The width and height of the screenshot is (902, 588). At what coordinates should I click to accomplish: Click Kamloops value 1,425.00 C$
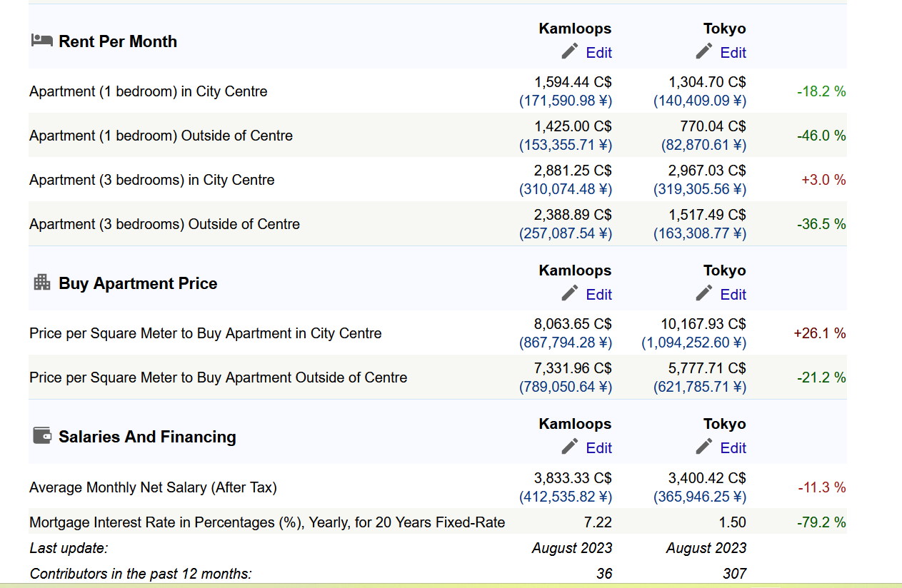[x=573, y=126]
